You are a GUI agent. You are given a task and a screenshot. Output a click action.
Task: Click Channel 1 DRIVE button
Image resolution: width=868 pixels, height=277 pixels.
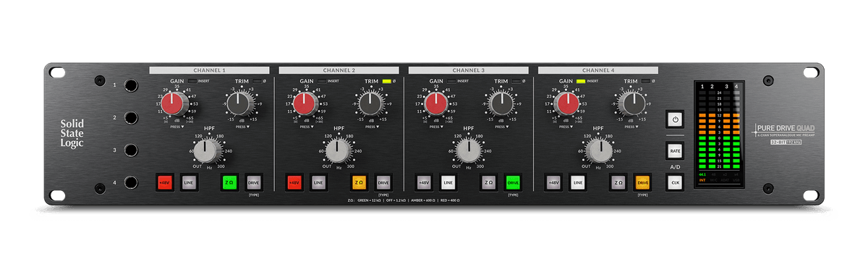tap(253, 183)
